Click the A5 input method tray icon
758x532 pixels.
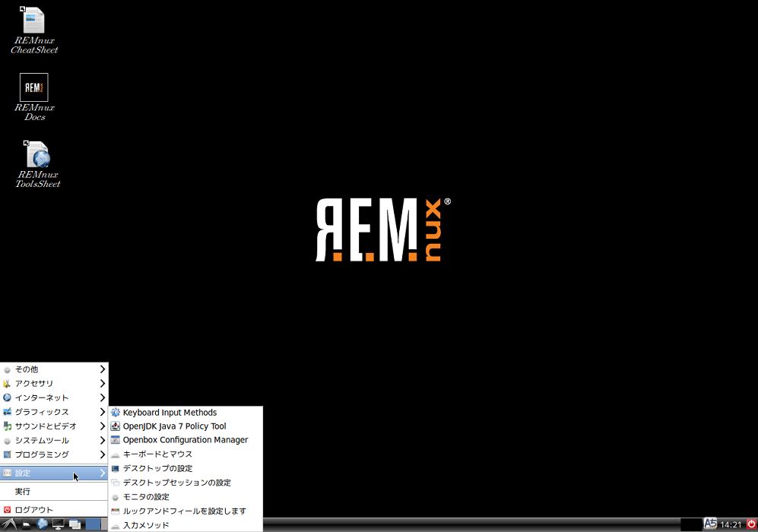(710, 524)
